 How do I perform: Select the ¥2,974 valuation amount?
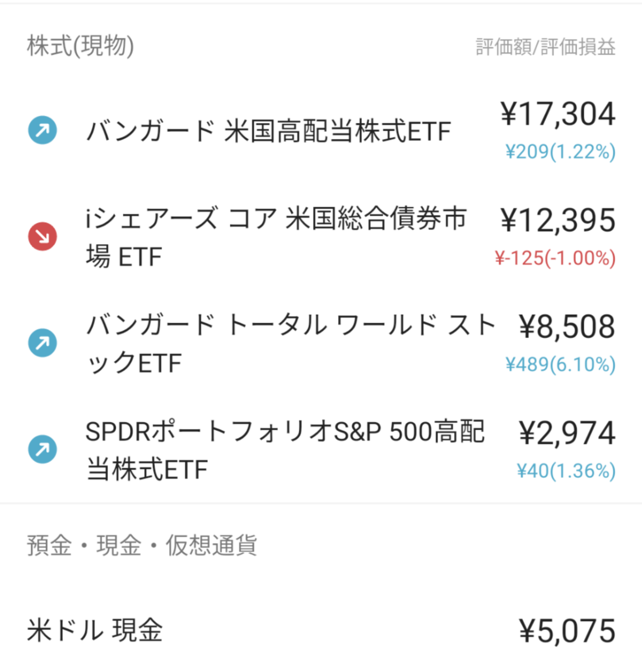567,433
